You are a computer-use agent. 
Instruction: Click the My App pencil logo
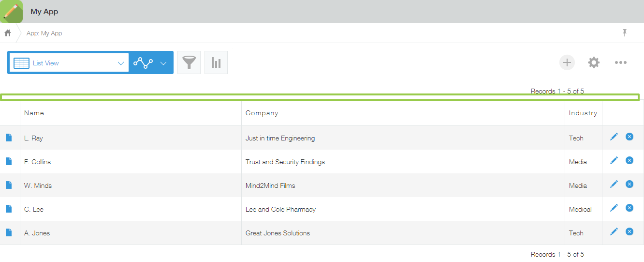point(11,12)
